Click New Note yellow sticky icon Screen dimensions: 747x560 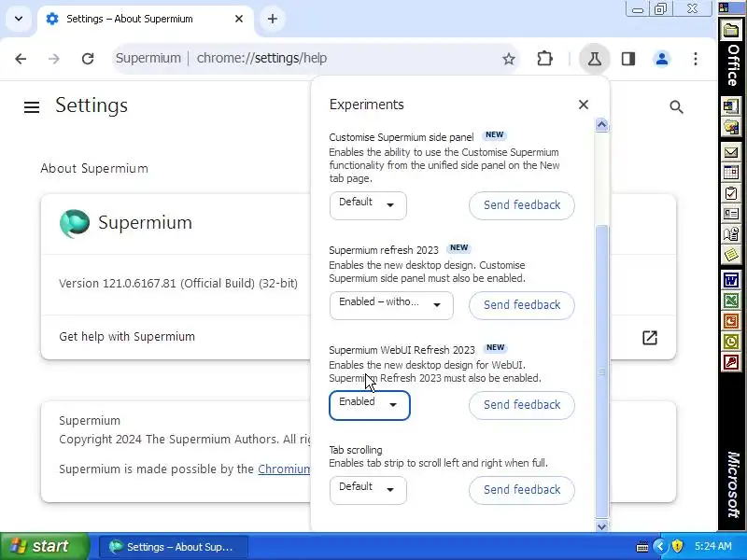[731, 254]
